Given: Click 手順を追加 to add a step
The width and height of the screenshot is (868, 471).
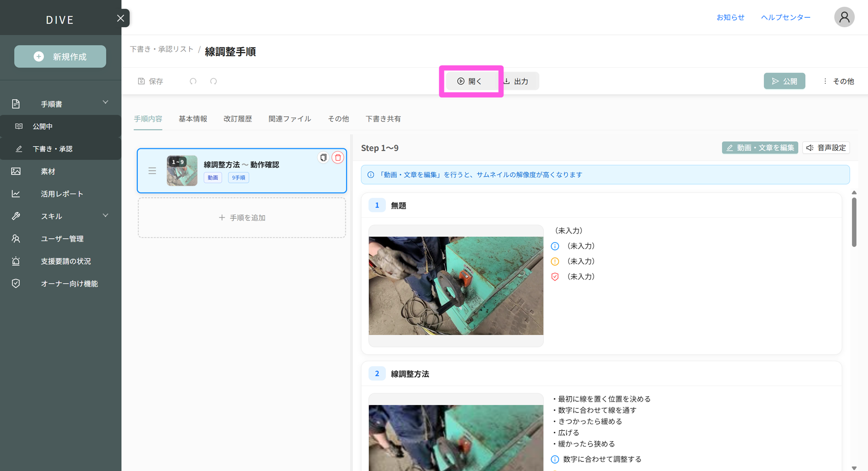Looking at the screenshot, I should 242,217.
